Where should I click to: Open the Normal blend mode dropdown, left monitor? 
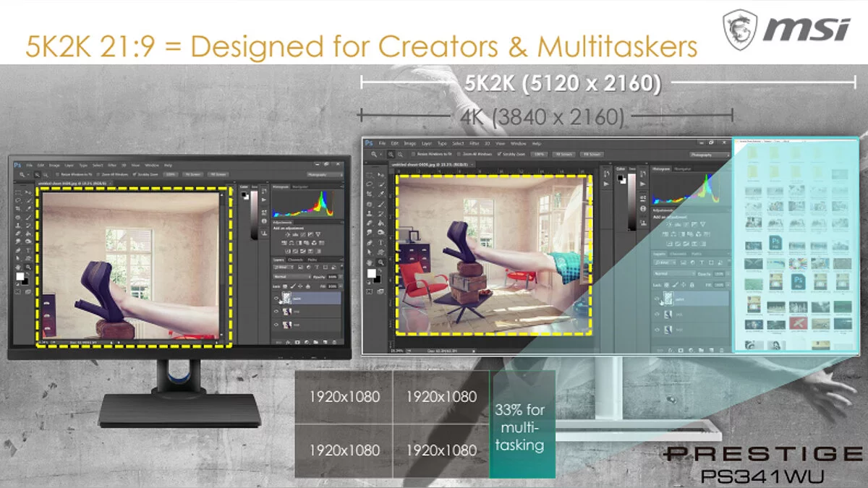click(292, 277)
